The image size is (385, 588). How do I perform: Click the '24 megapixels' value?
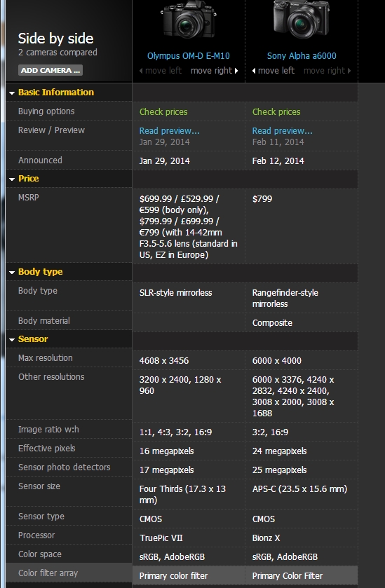(x=280, y=451)
